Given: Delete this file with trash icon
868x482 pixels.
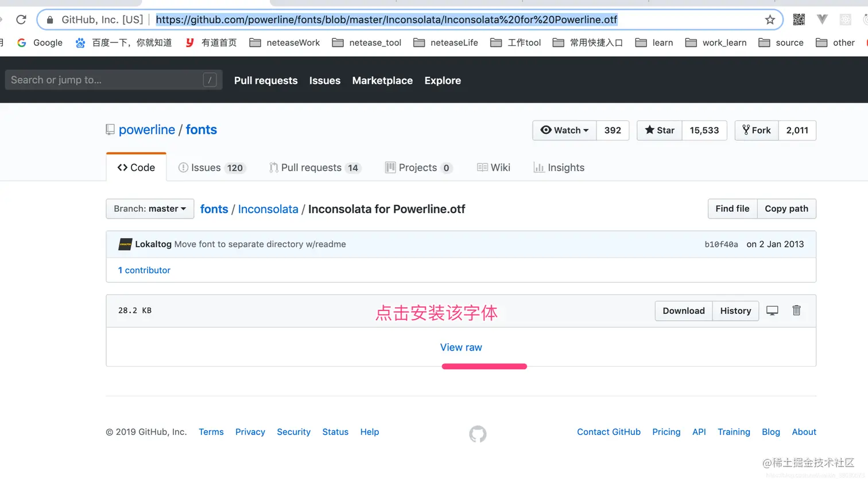Looking at the screenshot, I should click(796, 310).
